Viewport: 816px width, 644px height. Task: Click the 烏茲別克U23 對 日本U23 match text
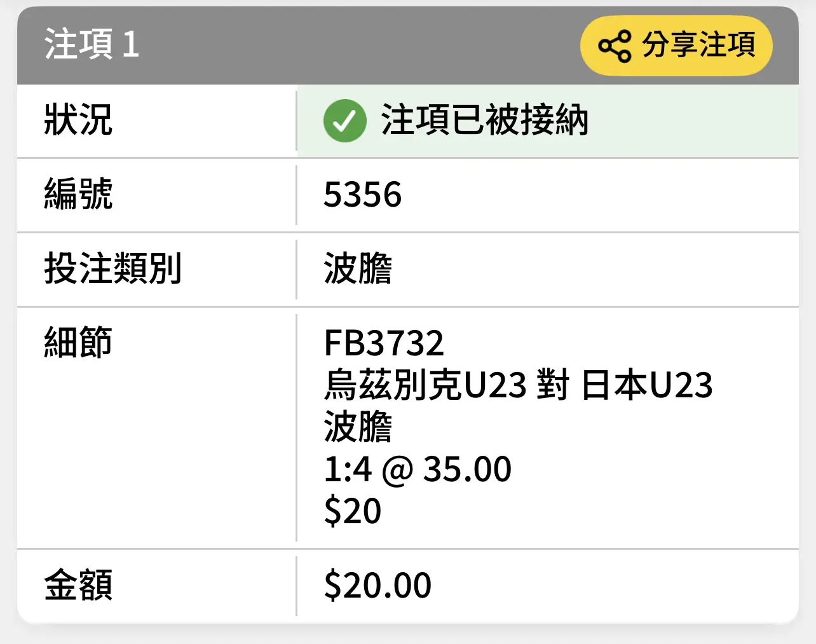519,385
